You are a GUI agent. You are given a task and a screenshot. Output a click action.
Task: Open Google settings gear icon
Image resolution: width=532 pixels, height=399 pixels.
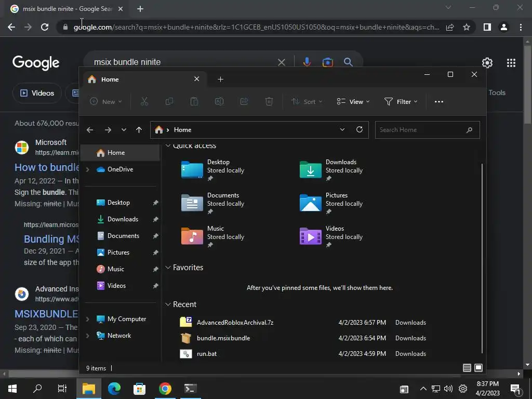pos(487,63)
